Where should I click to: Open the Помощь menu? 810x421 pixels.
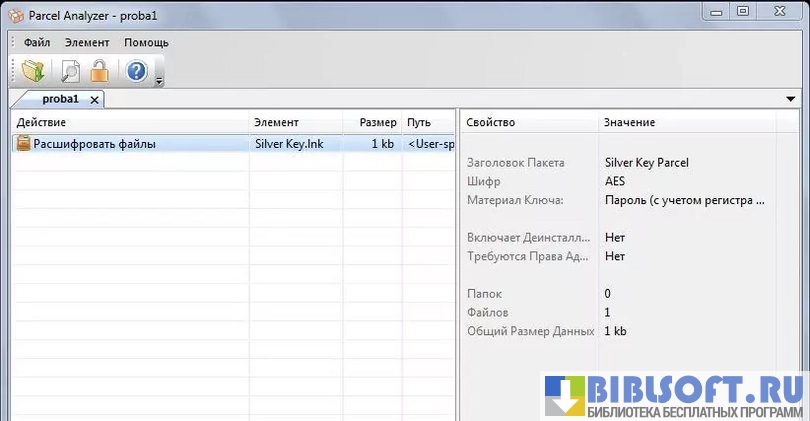pos(146,43)
